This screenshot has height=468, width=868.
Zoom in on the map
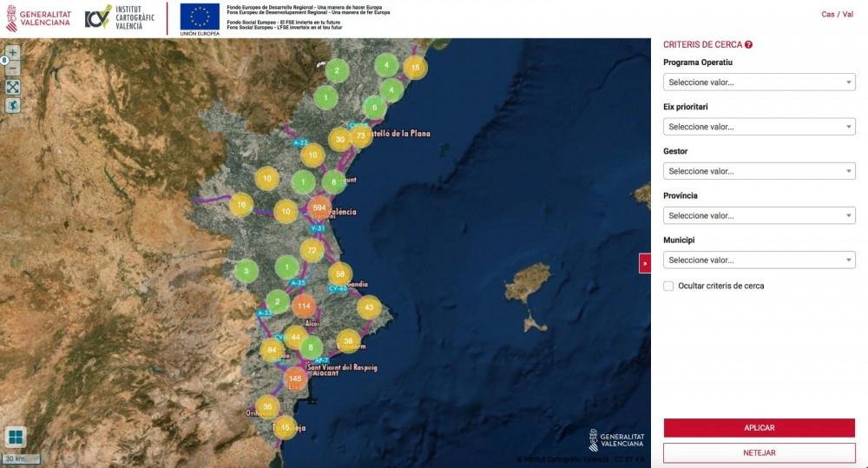click(x=13, y=52)
